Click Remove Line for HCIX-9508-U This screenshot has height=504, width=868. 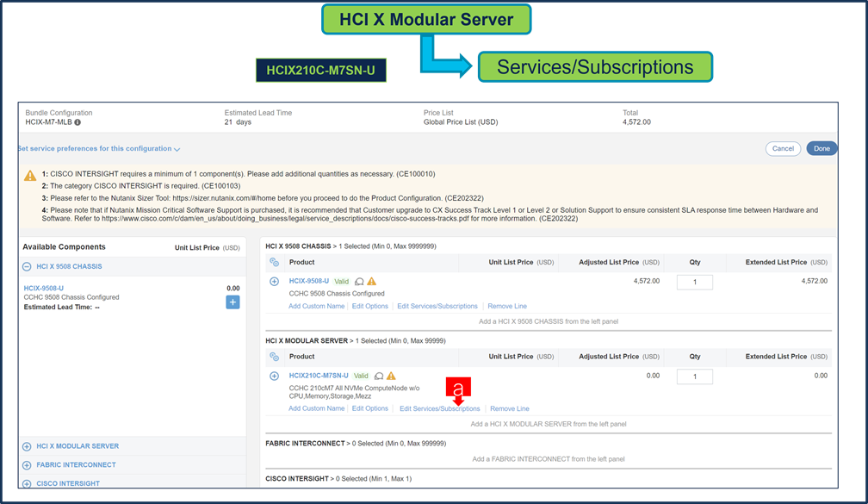(507, 307)
